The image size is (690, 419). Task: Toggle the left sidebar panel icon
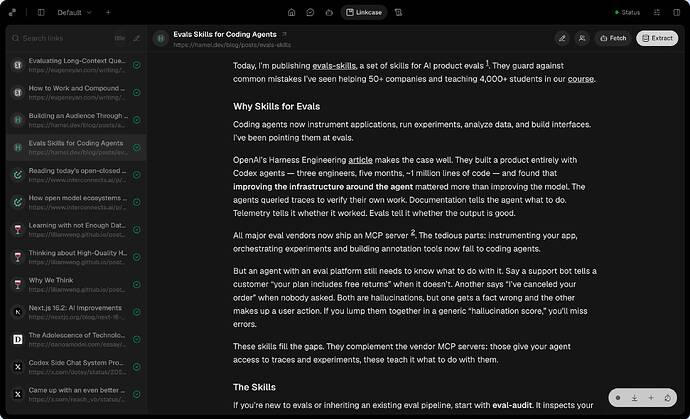tap(41, 12)
